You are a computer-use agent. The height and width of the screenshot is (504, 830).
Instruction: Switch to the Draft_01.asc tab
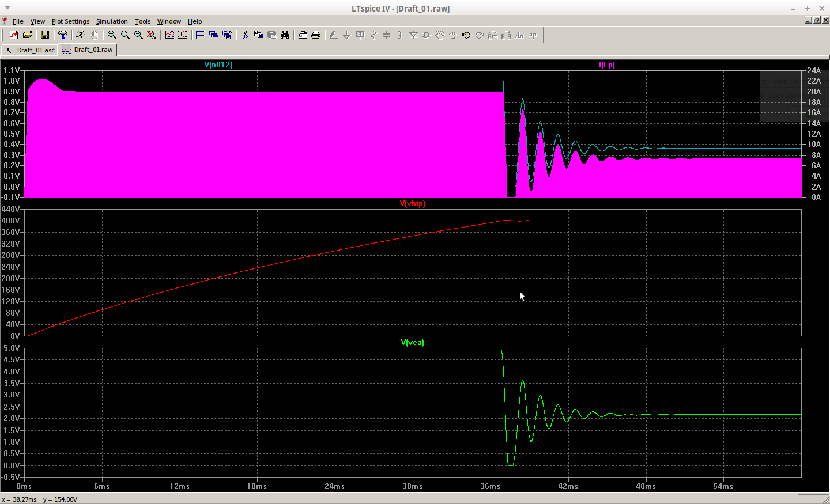click(x=30, y=50)
